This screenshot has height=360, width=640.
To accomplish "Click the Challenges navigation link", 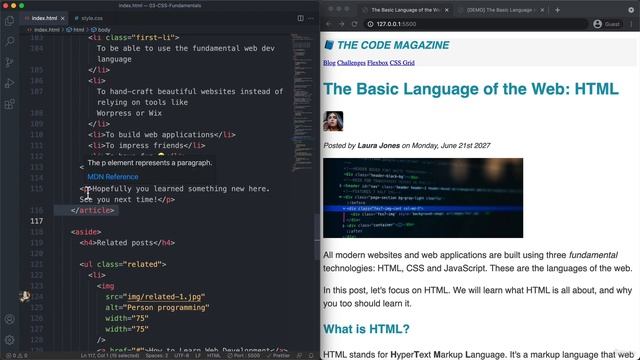I will [x=351, y=62].
